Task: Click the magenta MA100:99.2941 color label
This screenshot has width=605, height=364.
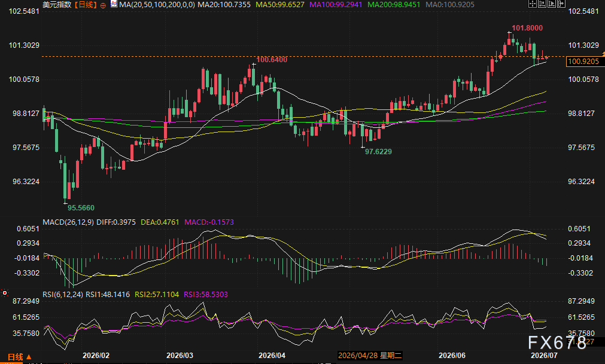Action: [x=336, y=5]
